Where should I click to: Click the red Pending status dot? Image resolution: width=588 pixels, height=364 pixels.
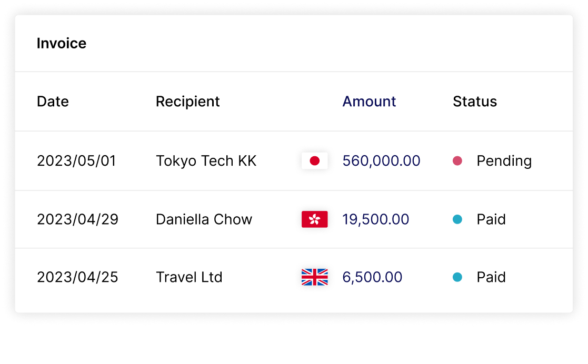pos(457,161)
